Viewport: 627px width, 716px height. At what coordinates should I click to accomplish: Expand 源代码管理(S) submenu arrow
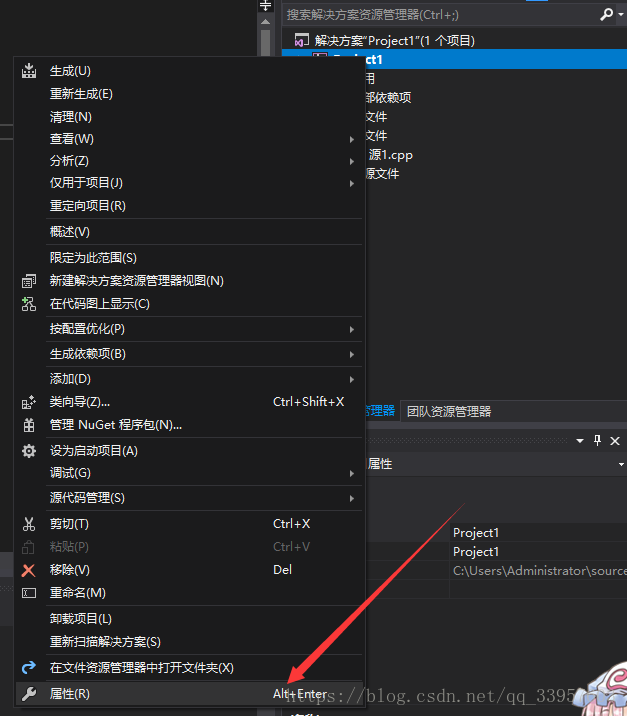(352, 498)
